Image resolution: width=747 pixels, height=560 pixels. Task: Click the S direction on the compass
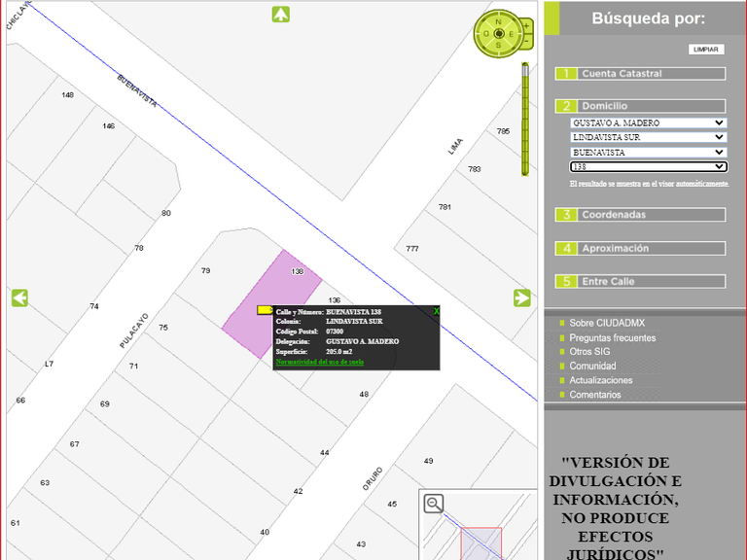[499, 46]
